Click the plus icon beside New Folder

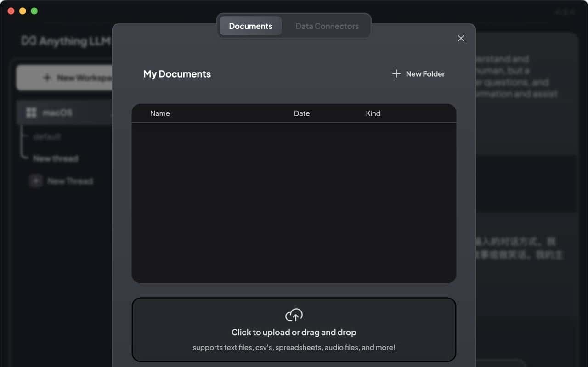[396, 74]
